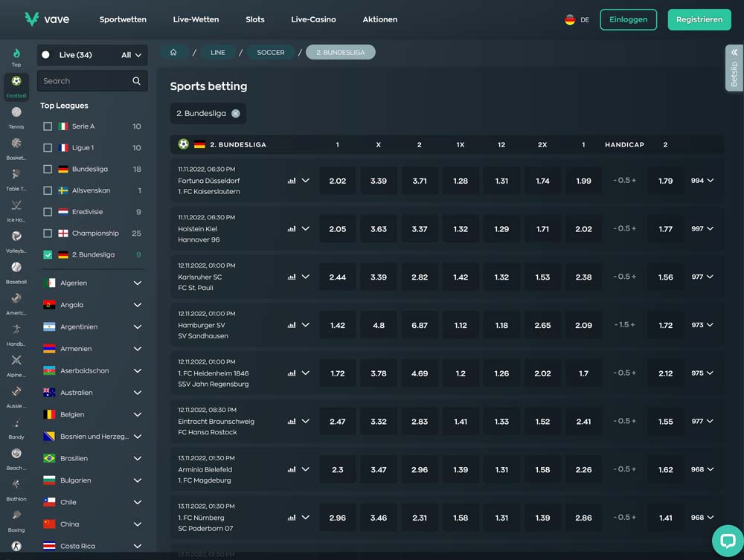Select the Baseball sidebar icon
Screen dimensions: 744x560
click(16, 272)
